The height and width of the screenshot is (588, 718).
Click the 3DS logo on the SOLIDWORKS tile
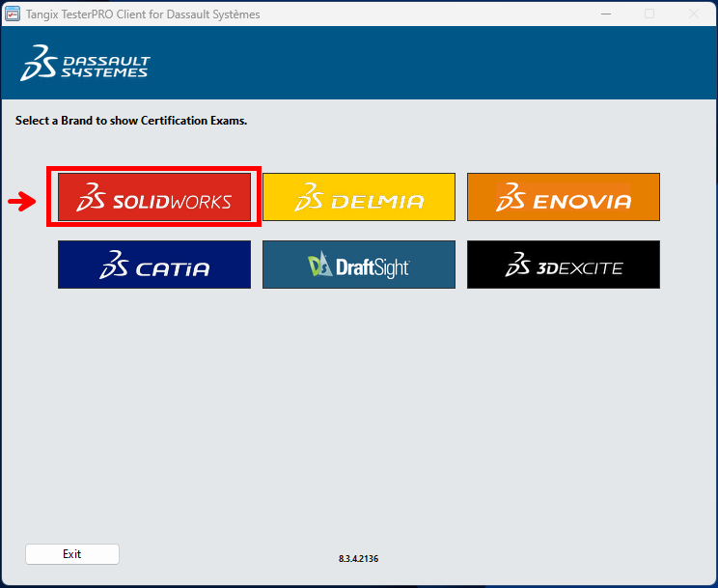(x=93, y=197)
